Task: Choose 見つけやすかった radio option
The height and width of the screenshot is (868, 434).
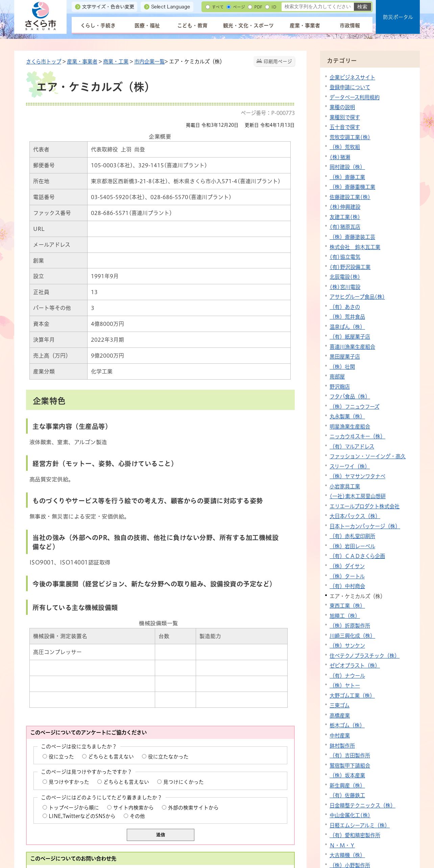Action: [x=45, y=781]
